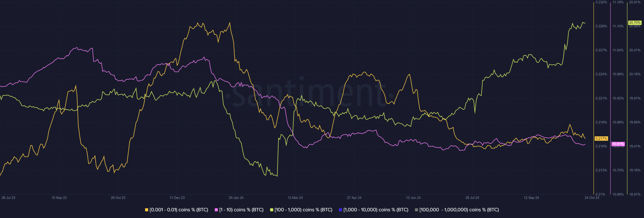This screenshot has height=218, width=644.
Task: Click the 10.86% axis value
Action: (618, 122)
